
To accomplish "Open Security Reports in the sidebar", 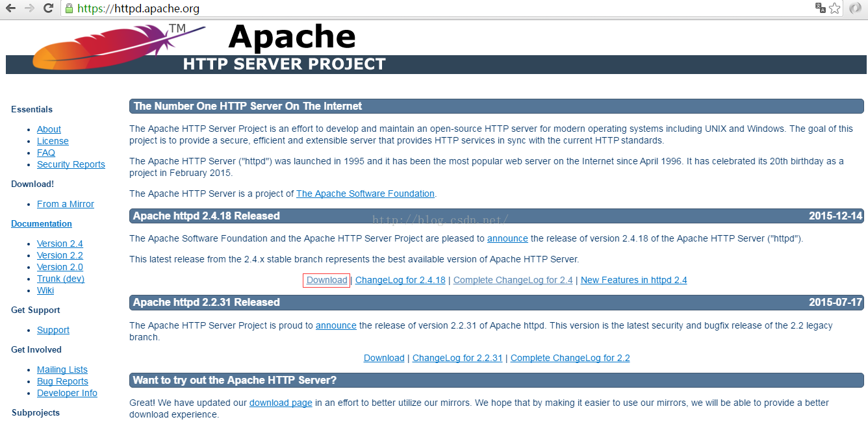I will [71, 164].
